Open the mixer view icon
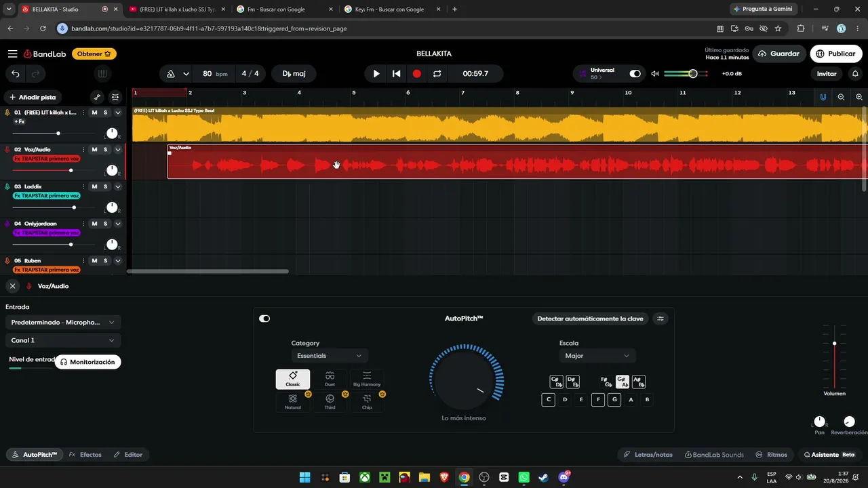 coord(115,97)
